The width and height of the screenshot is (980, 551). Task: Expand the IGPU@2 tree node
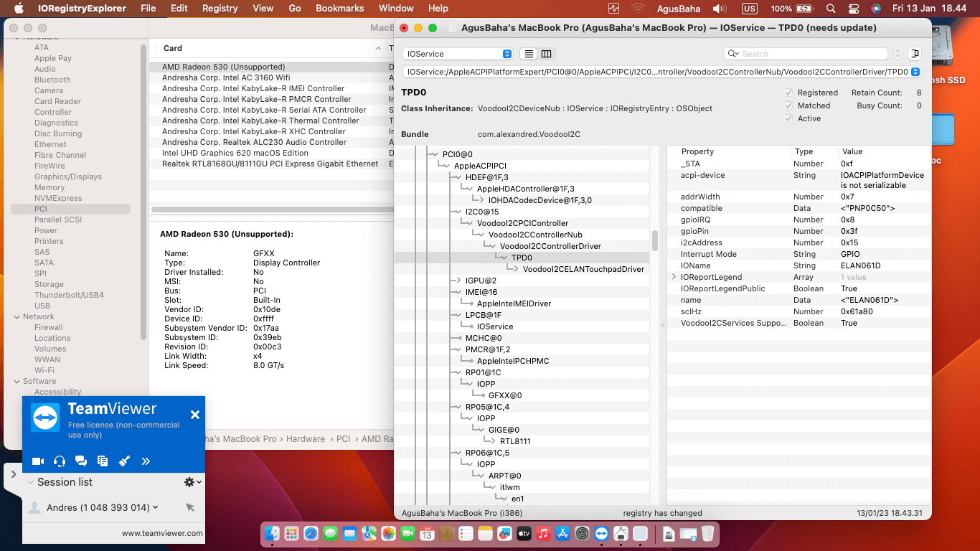(x=458, y=281)
